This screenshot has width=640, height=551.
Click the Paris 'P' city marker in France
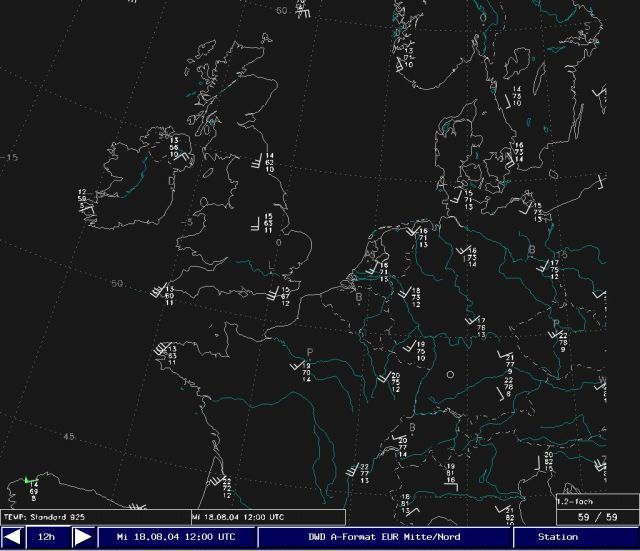point(309,351)
